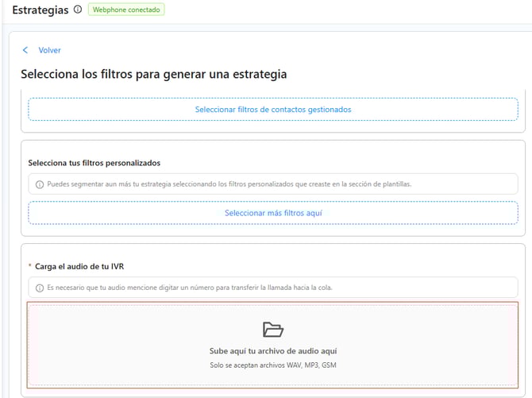Viewport: 532px width, 398px height.
Task: Click the Selecciona los filtros heading
Action: [153, 74]
